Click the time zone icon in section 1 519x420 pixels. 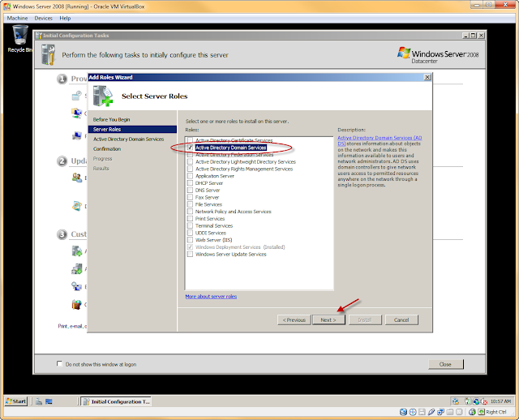pyautogui.click(x=77, y=96)
